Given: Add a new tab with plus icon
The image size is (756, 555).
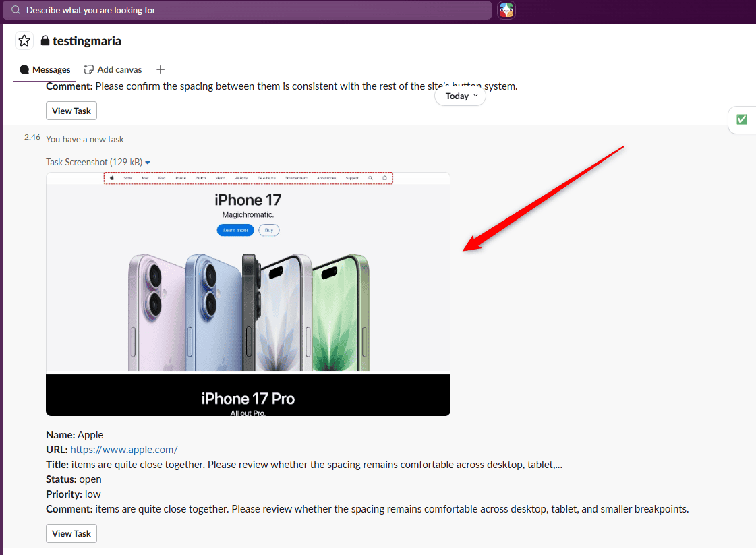Looking at the screenshot, I should point(161,70).
